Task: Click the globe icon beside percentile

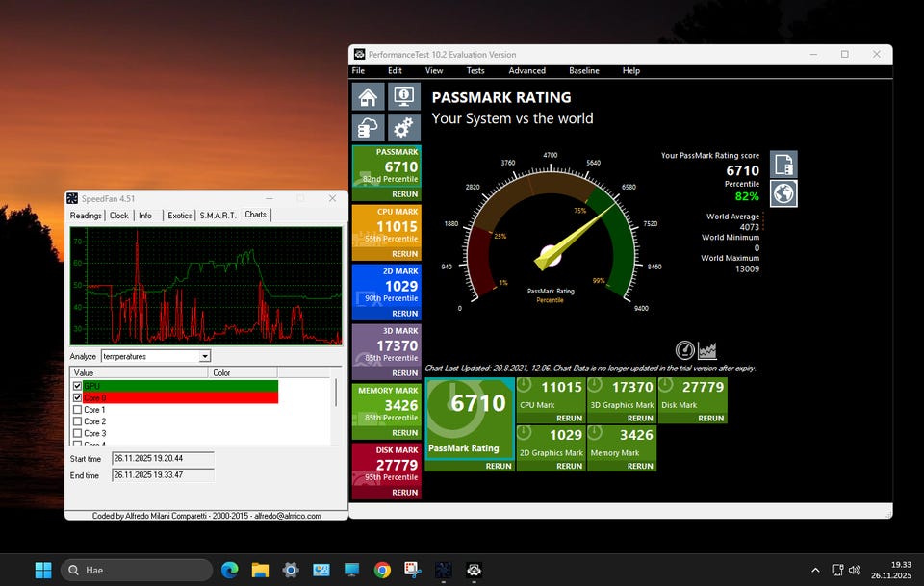Action: click(783, 193)
